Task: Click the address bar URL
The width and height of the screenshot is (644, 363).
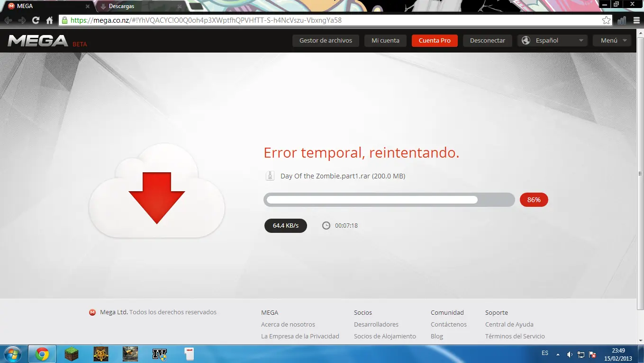Action: [x=206, y=20]
